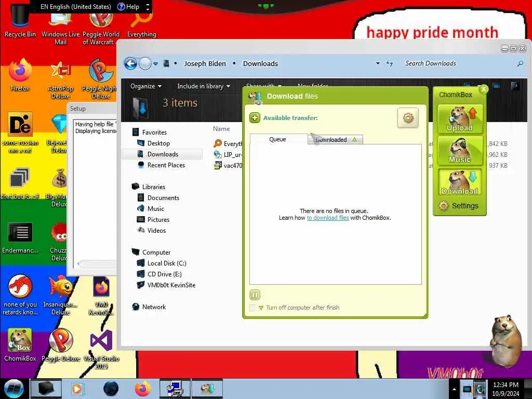Open recent locations dropdown arrow
This screenshot has height=399, width=532.
[155, 64]
